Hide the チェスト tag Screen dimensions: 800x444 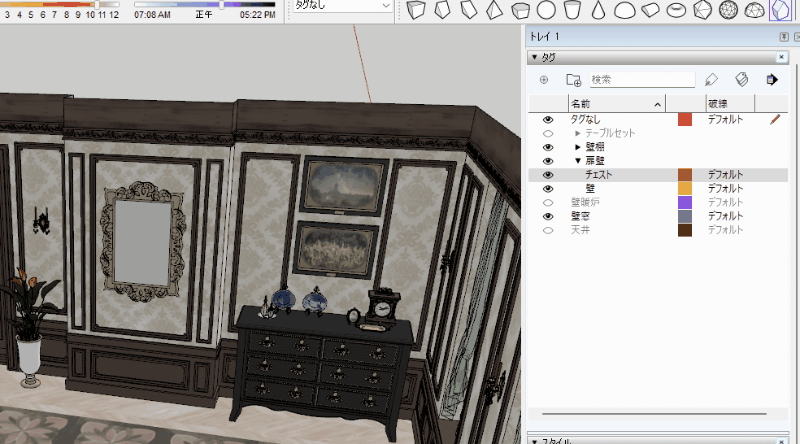point(548,175)
